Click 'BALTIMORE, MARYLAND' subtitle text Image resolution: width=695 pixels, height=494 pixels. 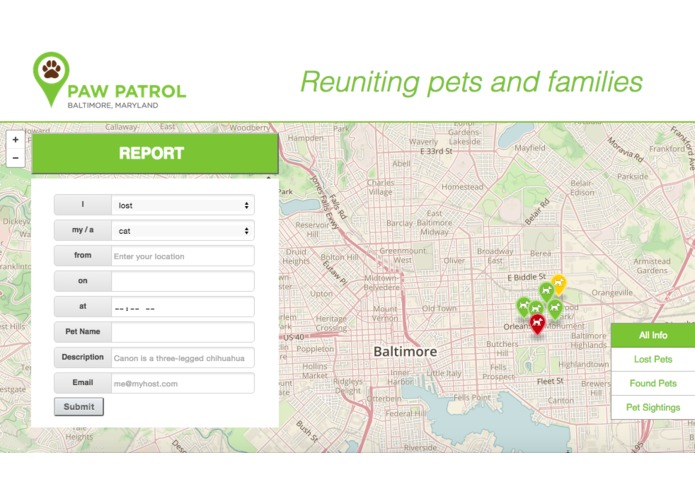[x=113, y=105]
